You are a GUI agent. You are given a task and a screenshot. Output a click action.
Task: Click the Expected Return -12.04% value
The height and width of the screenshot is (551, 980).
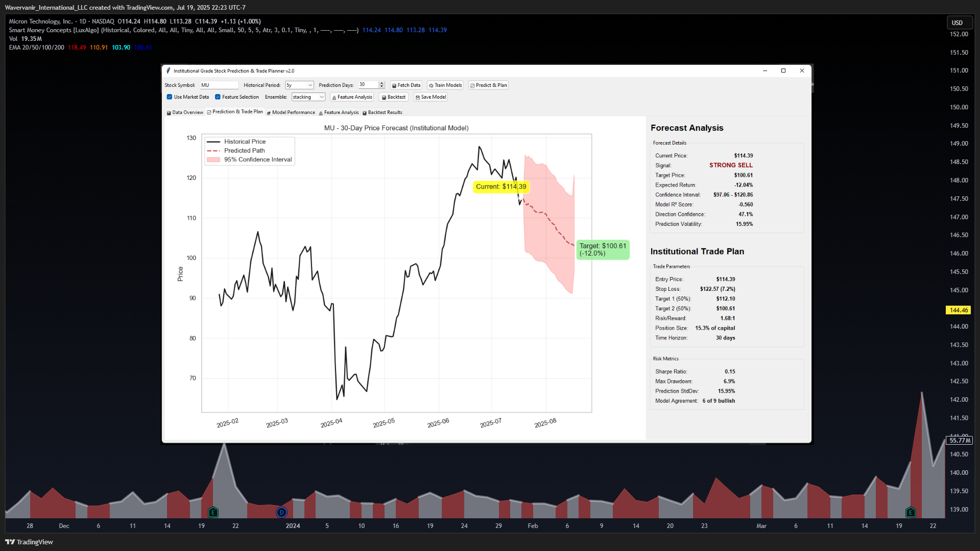743,185
